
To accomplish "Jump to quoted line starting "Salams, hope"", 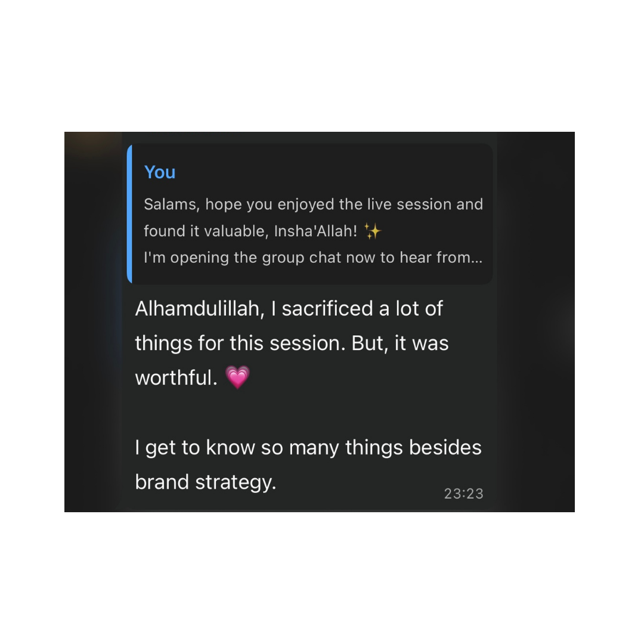I will coord(314,204).
